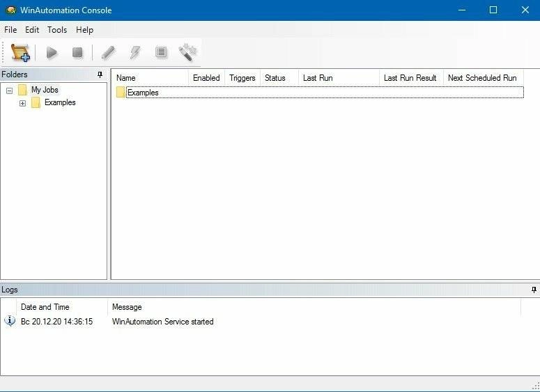Image resolution: width=540 pixels, height=392 pixels.
Task: Collapse the My Jobs tree node
Action: point(9,91)
